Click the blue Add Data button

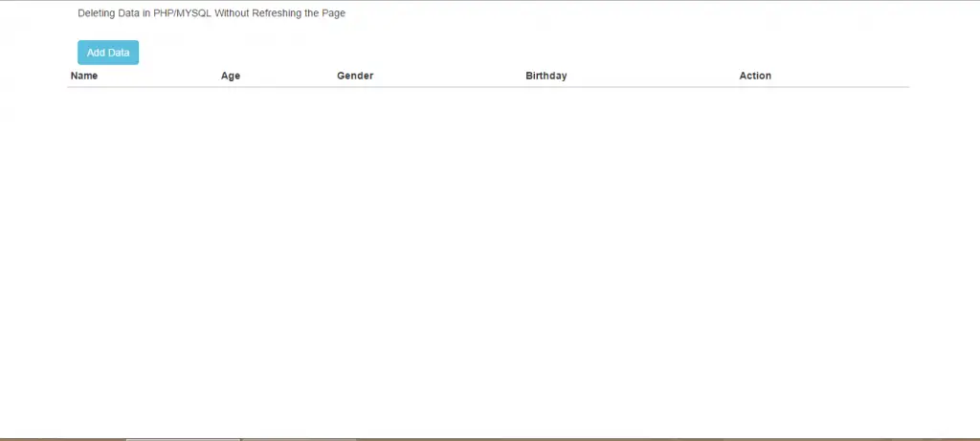point(108,53)
